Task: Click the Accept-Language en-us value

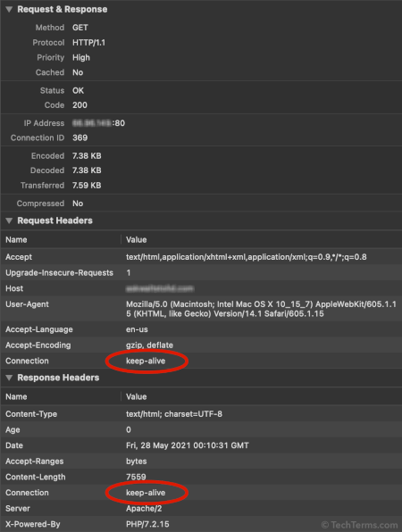Action: [x=137, y=329]
